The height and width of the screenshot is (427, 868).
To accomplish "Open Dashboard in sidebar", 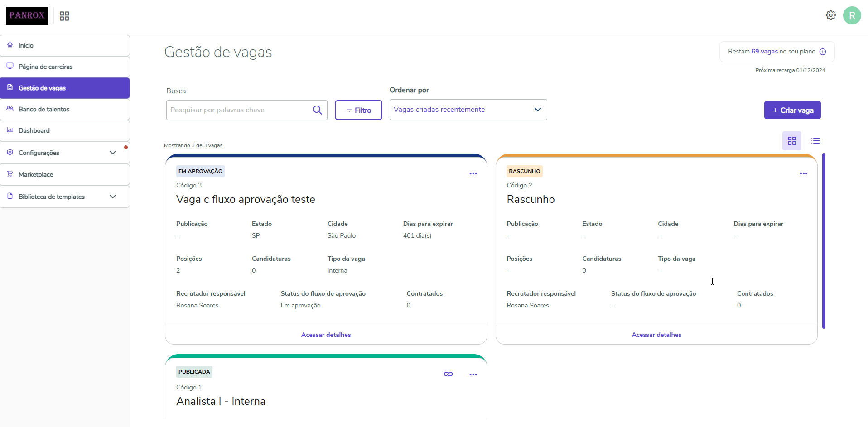I will (x=65, y=130).
